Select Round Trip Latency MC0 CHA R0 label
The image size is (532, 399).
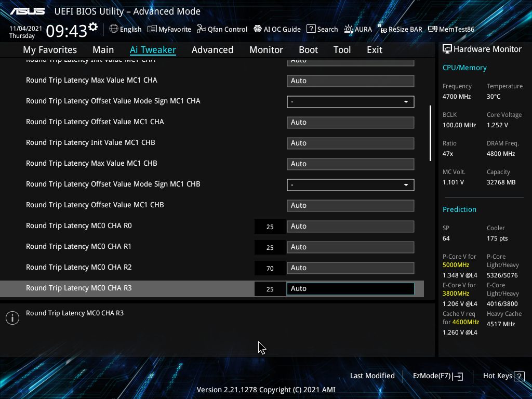coord(79,225)
